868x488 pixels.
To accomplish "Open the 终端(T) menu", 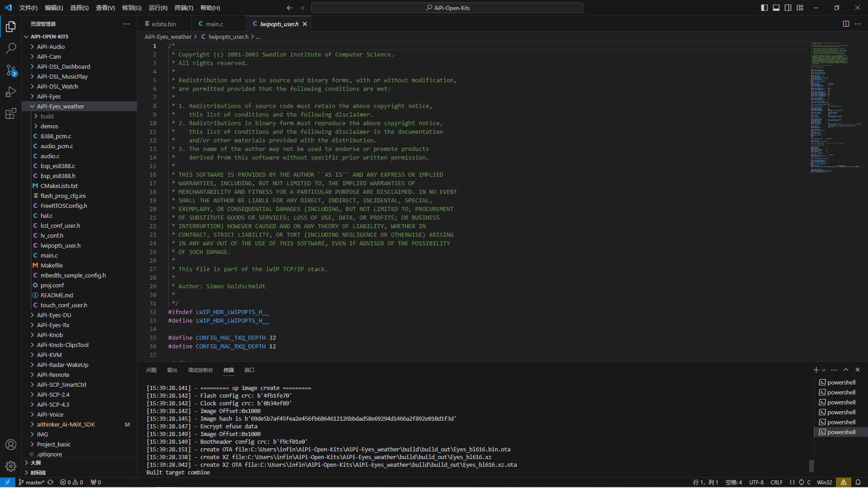I will tap(184, 8).
